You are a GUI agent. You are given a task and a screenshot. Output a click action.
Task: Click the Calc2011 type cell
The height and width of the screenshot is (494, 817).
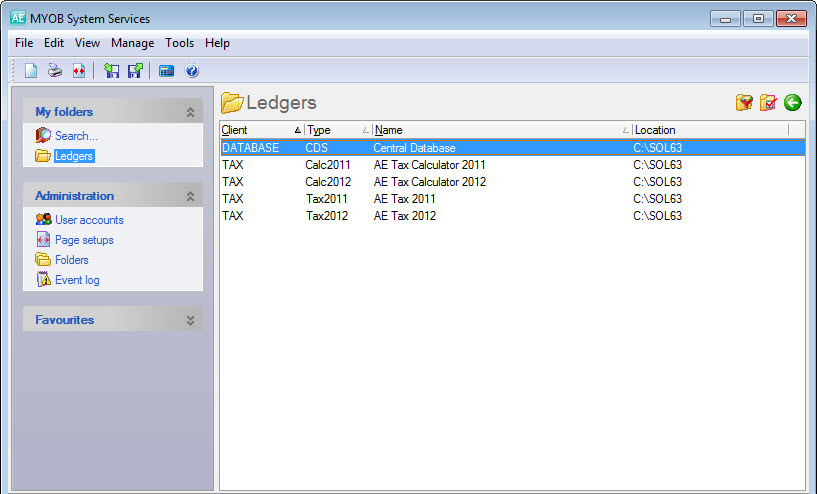tap(328, 165)
